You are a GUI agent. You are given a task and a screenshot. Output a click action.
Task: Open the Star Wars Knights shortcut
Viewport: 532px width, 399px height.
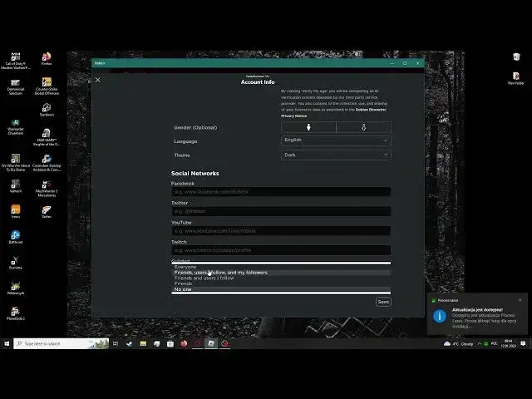(x=47, y=137)
